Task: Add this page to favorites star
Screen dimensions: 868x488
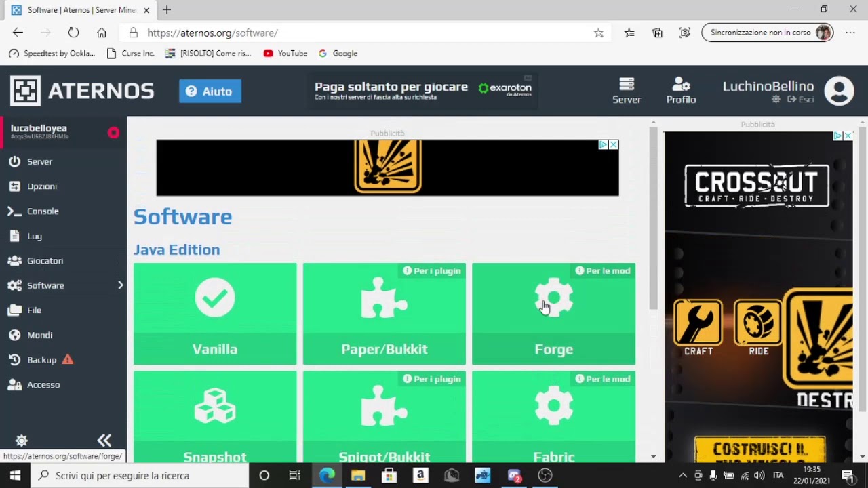Action: tap(598, 33)
